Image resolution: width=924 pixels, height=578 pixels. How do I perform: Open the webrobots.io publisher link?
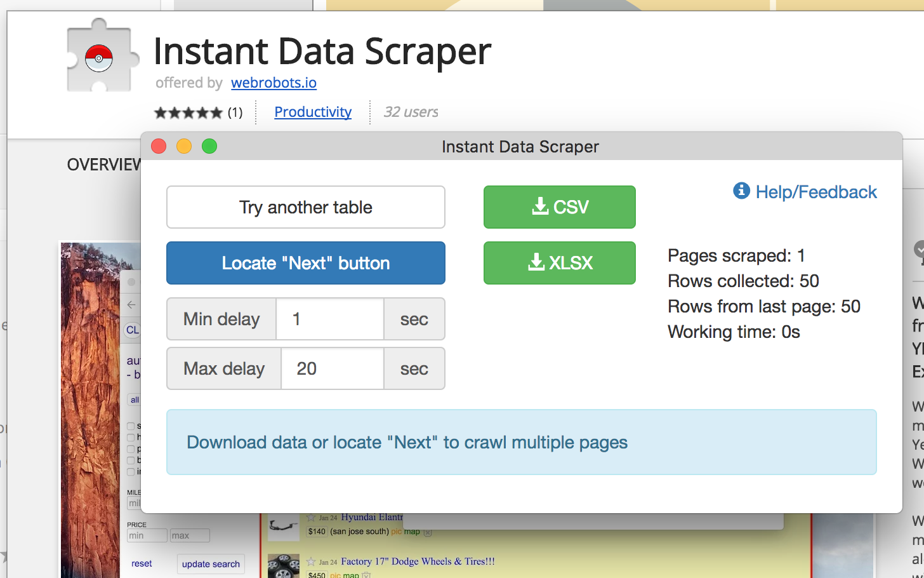(274, 83)
